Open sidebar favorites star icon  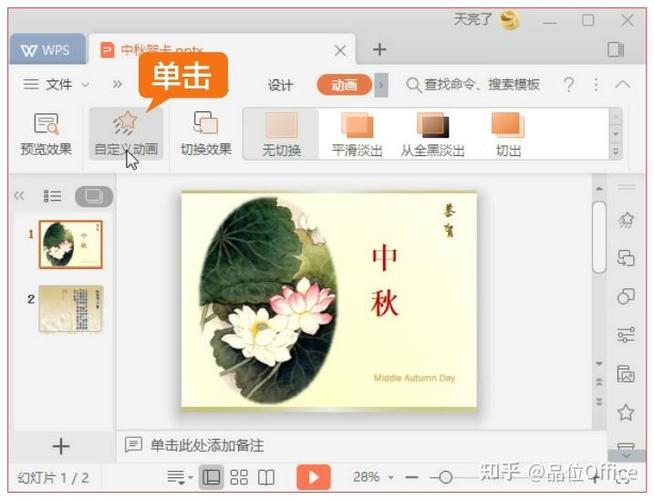[x=626, y=412]
